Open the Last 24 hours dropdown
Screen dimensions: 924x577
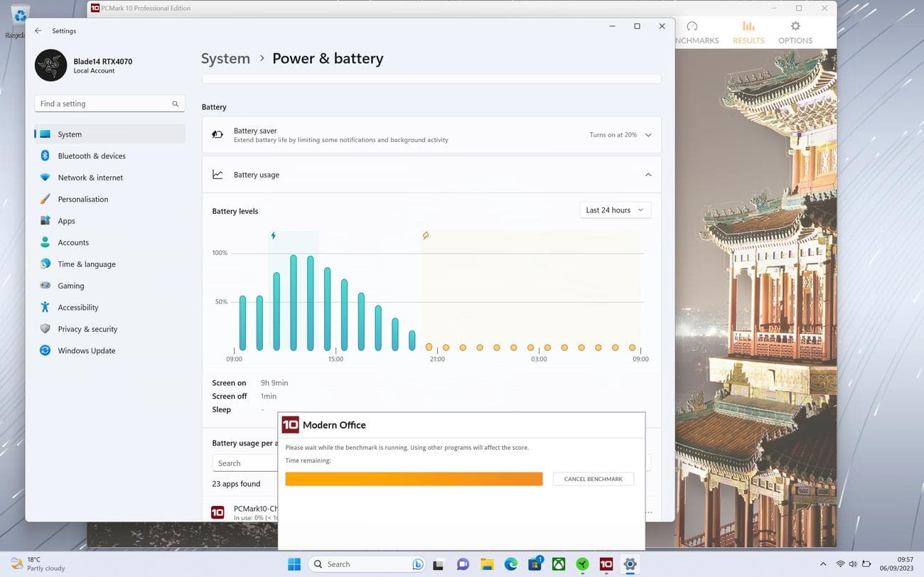(x=615, y=210)
